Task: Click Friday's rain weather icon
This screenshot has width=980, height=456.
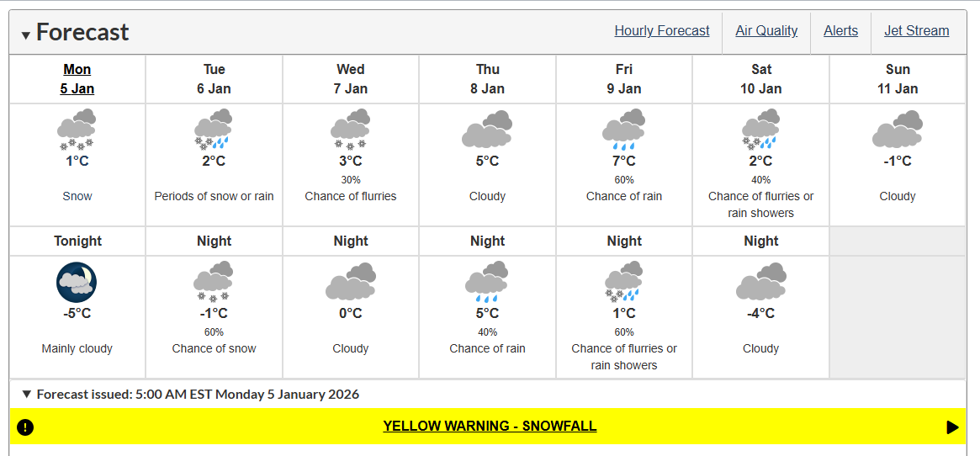Action: [x=623, y=129]
